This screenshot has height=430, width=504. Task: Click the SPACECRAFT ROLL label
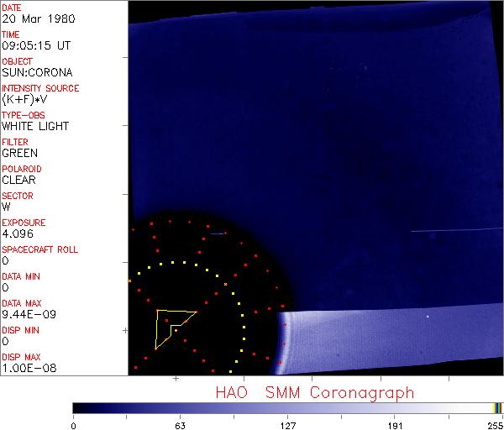39,249
